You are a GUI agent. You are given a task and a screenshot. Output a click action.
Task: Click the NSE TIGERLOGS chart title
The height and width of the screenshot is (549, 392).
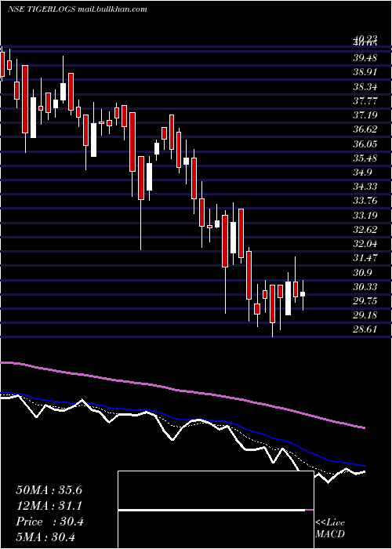[x=77, y=9]
